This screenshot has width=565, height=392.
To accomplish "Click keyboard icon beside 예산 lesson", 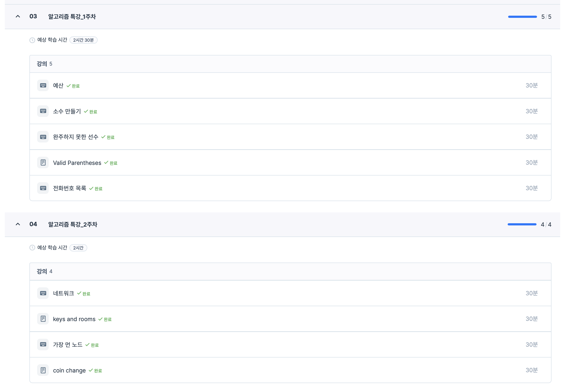I will (43, 86).
